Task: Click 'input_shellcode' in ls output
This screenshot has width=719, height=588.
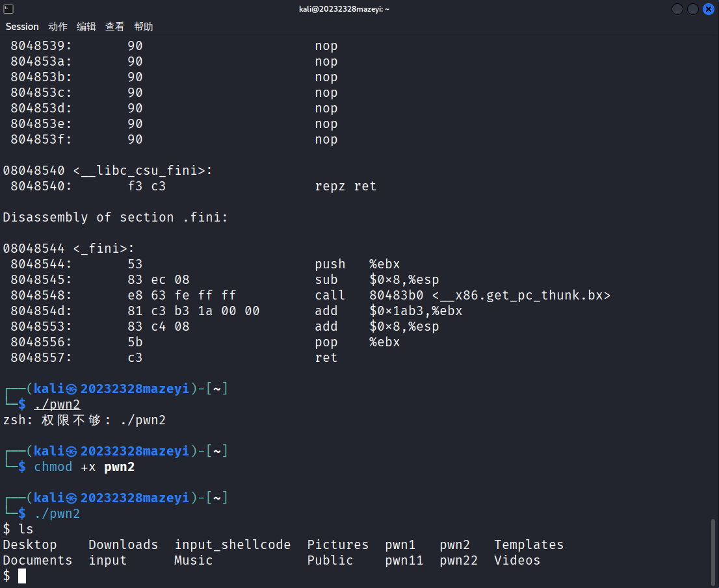Action: (x=233, y=544)
